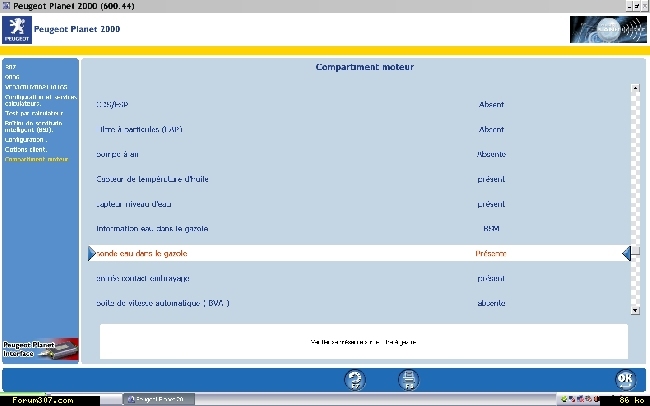The image size is (650, 406).
Task: Click 'Absente' value for pompe à air
Action: pos(491,154)
